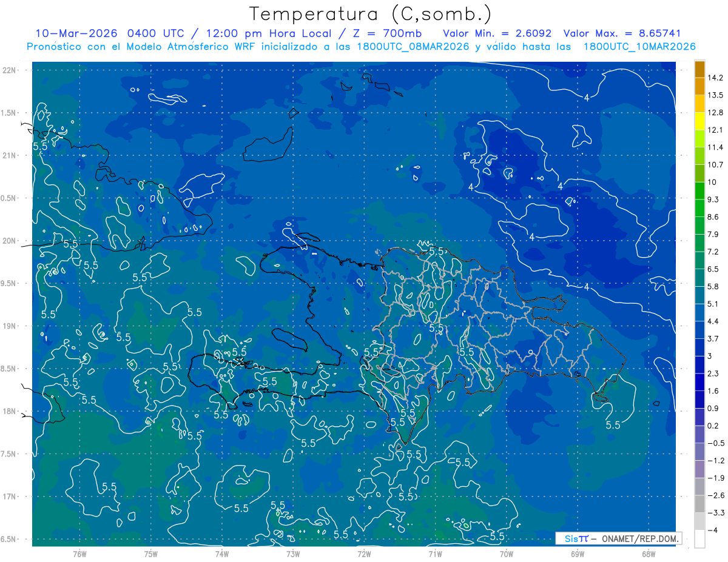
Task: Click the yellow swatch between 12.1 and 12.8
Action: (699, 121)
